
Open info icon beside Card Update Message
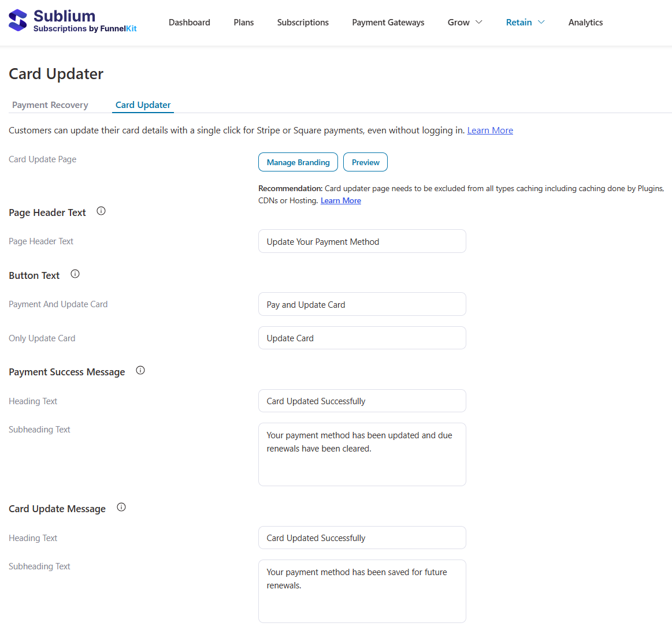[121, 507]
